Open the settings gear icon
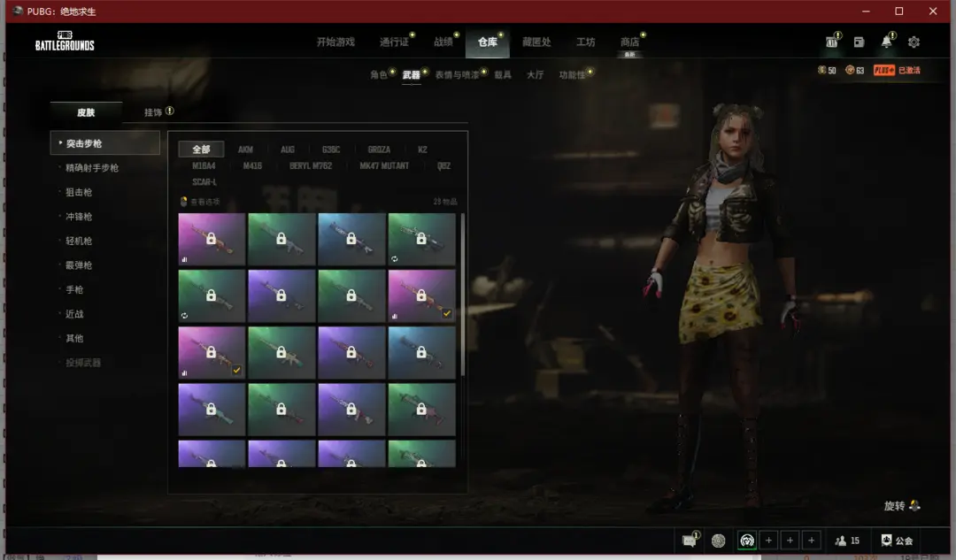The image size is (956, 560). tap(914, 42)
